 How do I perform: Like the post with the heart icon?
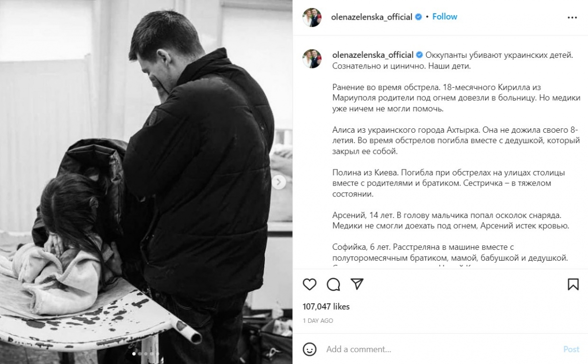309,284
